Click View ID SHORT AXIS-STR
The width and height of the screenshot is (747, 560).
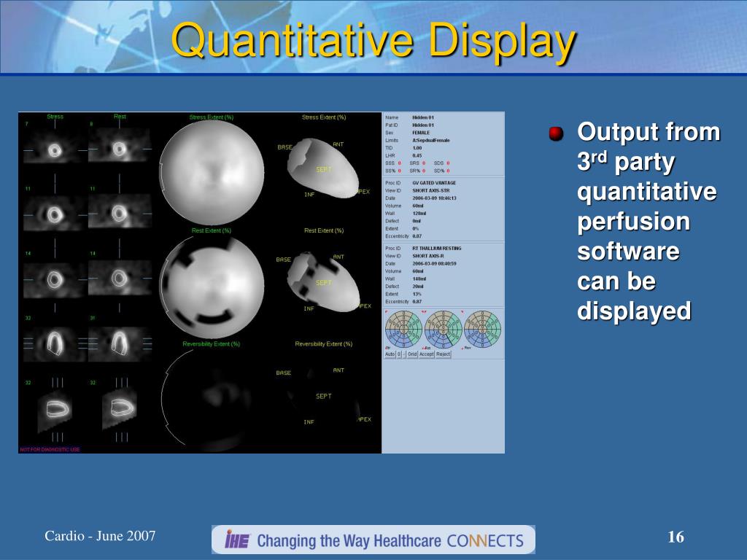coord(430,190)
